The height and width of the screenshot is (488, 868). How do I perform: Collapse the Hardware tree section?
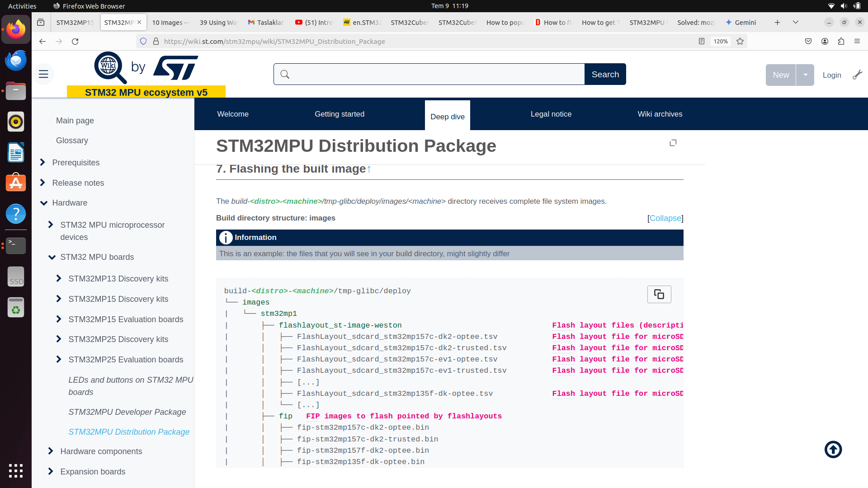[44, 203]
